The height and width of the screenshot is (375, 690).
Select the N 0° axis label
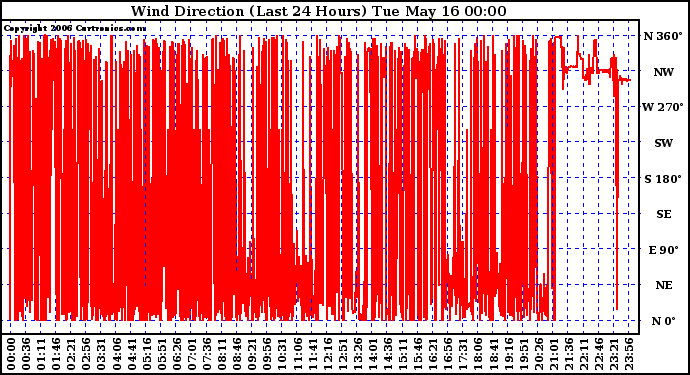click(x=663, y=321)
